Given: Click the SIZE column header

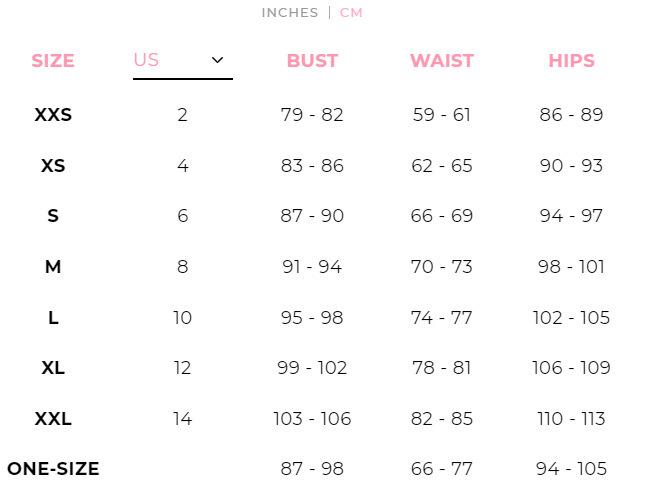Looking at the screenshot, I should [53, 61].
